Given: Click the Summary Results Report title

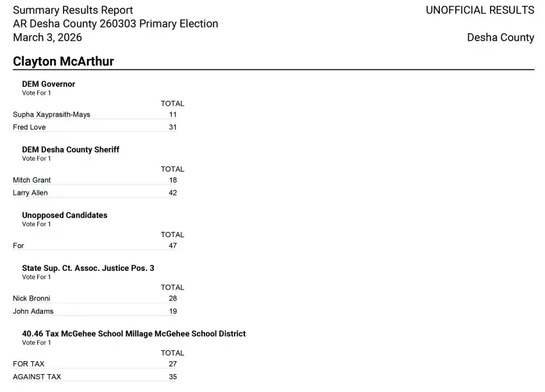Looking at the screenshot, I should [73, 10].
